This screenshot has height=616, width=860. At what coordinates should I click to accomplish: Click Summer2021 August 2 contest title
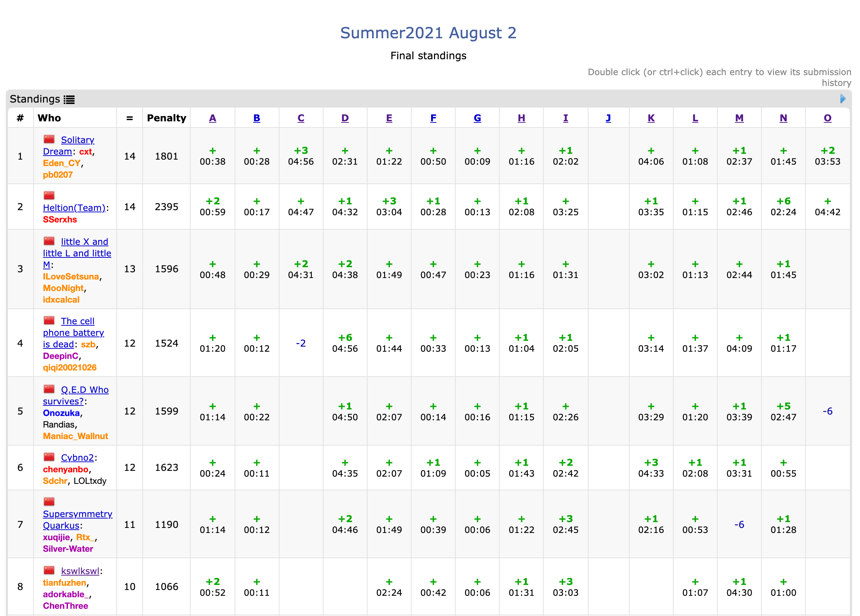[x=428, y=33]
